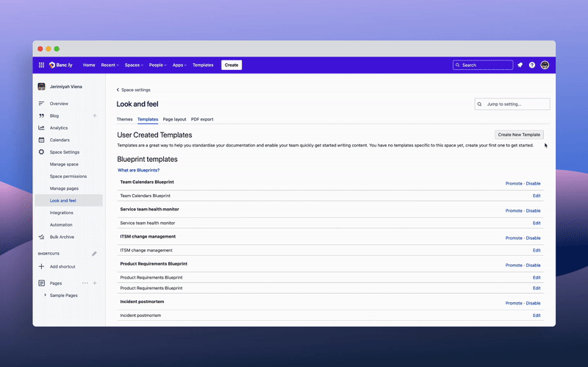Viewport: 588px width, 367px height.
Task: Go to Home in top navigation
Action: pyautogui.click(x=89, y=65)
